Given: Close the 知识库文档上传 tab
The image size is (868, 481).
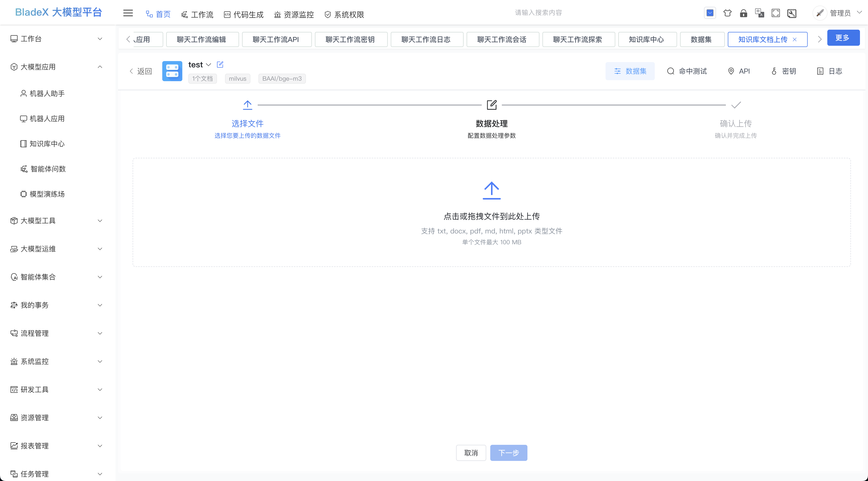Looking at the screenshot, I should pyautogui.click(x=795, y=39).
